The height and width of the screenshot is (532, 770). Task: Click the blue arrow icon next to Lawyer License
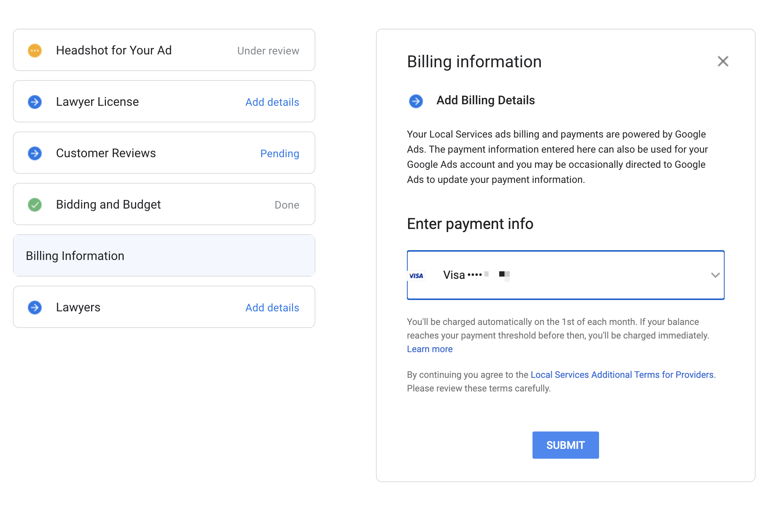click(35, 102)
